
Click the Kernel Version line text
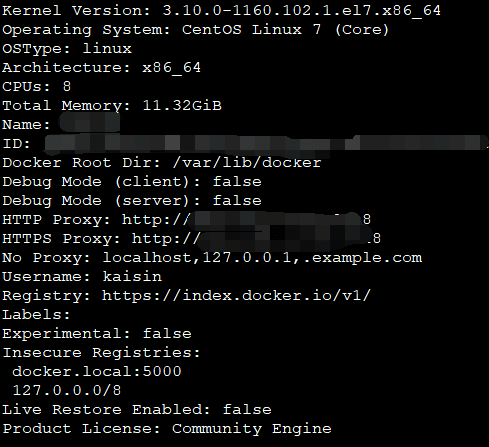tap(221, 11)
